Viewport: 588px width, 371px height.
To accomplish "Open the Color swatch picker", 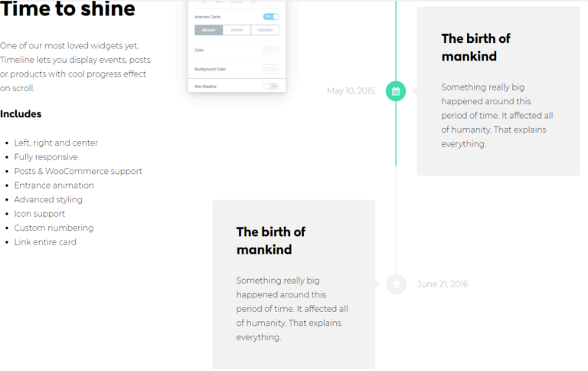I will coord(271,50).
